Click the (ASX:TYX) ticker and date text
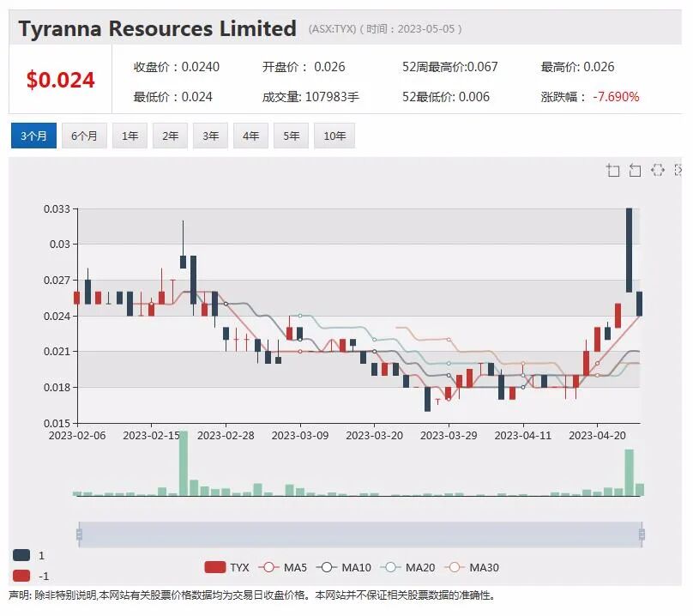 [x=385, y=29]
